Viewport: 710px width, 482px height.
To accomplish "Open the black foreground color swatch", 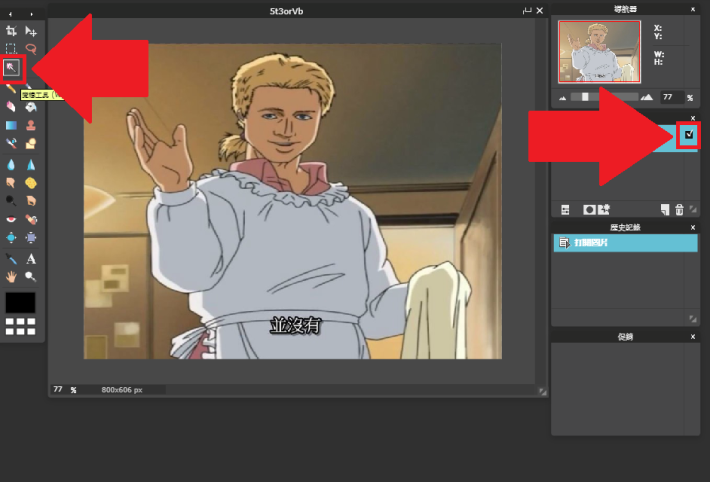I will coord(20,302).
